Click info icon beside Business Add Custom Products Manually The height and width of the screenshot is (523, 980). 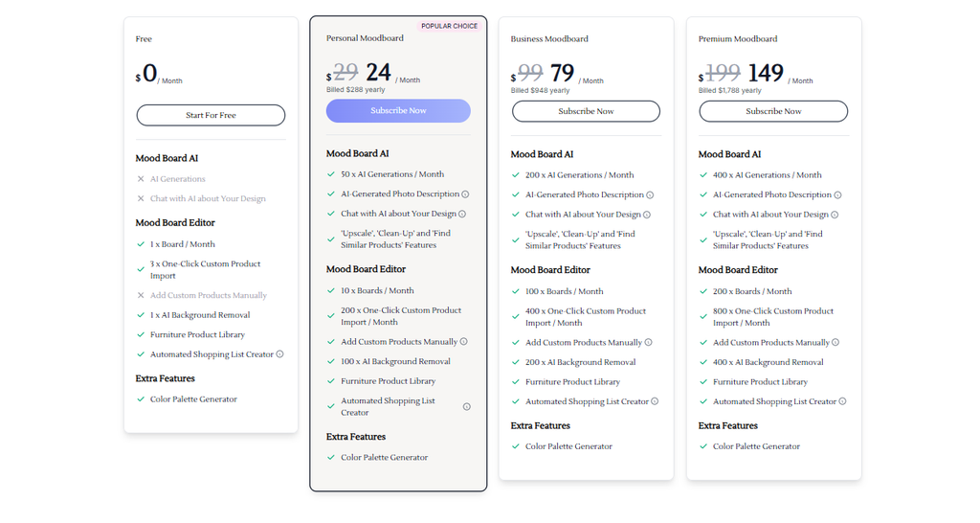pos(648,342)
